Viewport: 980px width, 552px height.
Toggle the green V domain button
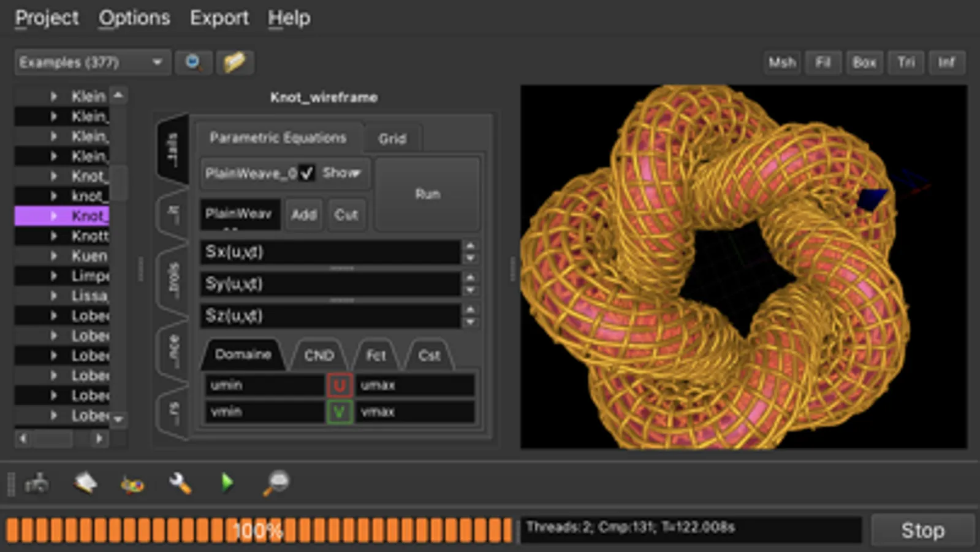click(x=339, y=412)
